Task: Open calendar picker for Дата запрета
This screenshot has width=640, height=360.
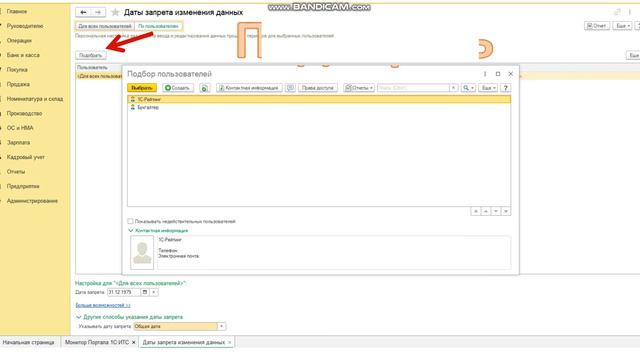Action: point(144,292)
